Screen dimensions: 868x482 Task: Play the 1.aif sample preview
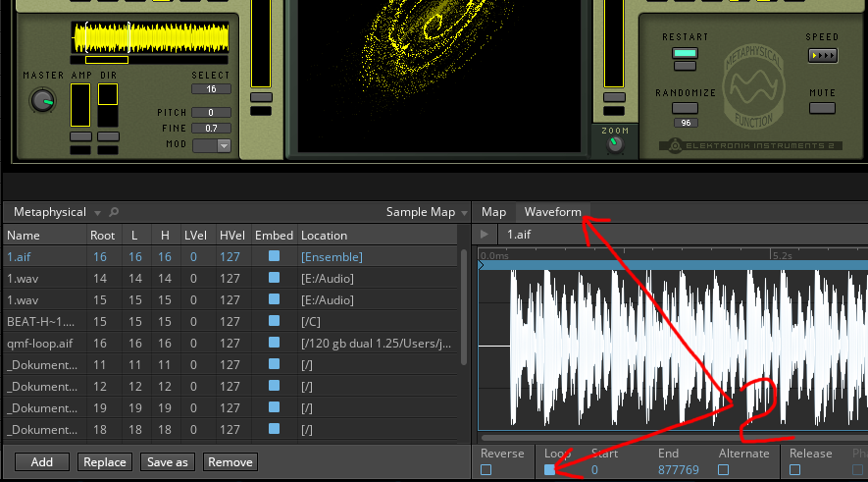(485, 235)
